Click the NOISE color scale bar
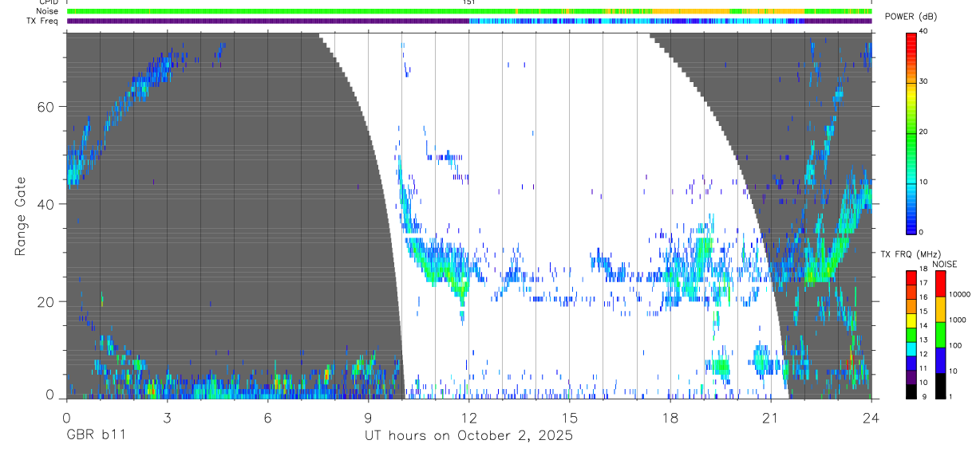The height and width of the screenshot is (452, 980). (940, 335)
